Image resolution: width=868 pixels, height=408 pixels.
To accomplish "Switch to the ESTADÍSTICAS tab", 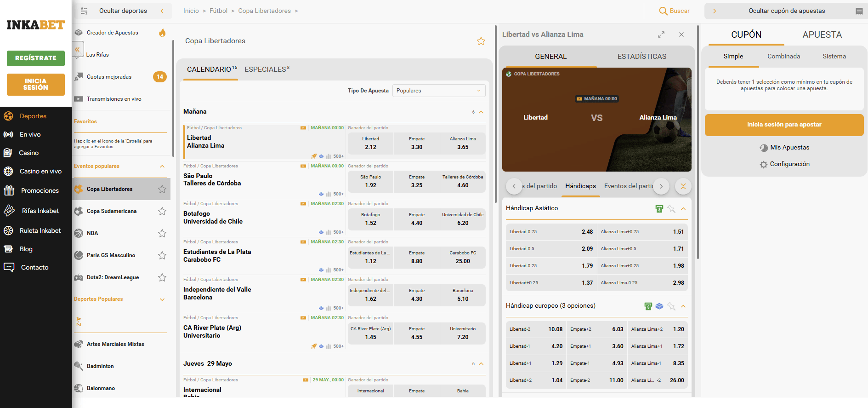I will [x=641, y=57].
